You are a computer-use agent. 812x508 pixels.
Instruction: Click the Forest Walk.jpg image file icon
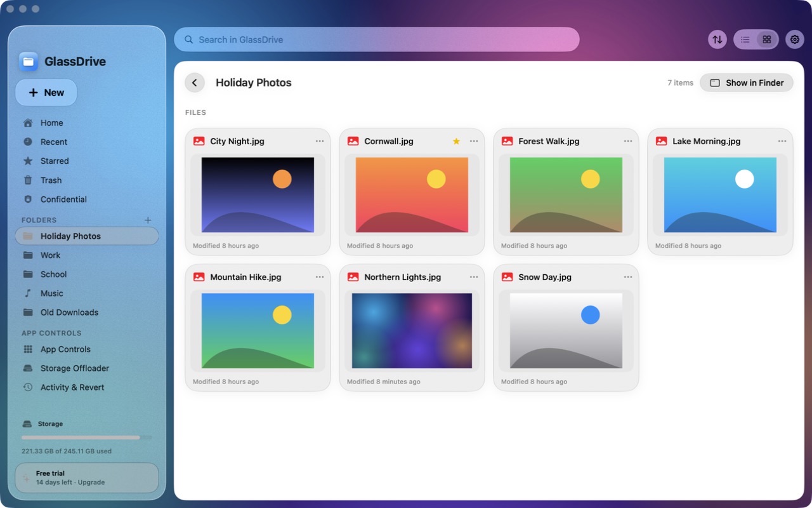click(x=507, y=142)
